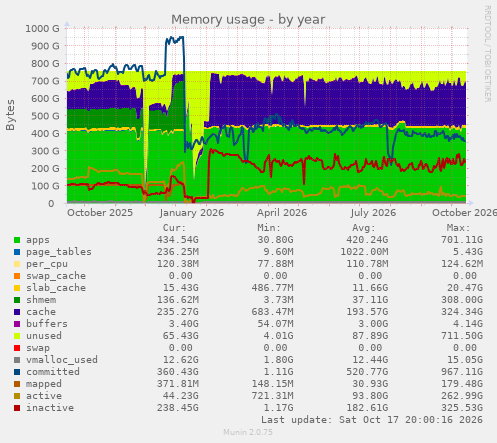
Task: Click the '1000 G' y-axis label
Action: point(42,29)
